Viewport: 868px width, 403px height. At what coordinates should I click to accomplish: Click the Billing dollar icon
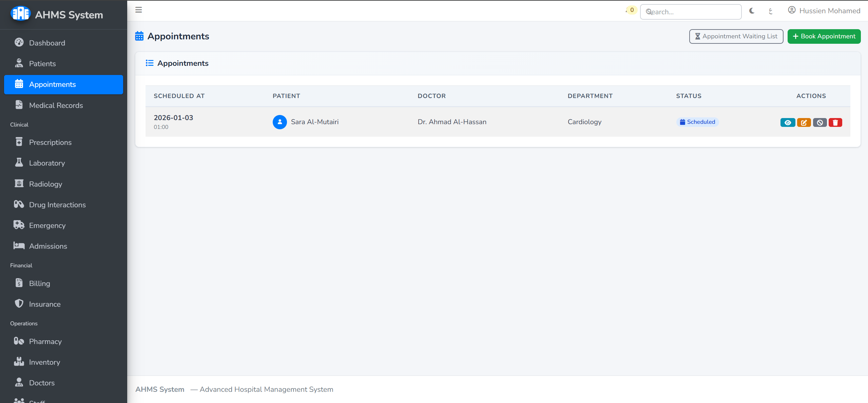click(19, 283)
